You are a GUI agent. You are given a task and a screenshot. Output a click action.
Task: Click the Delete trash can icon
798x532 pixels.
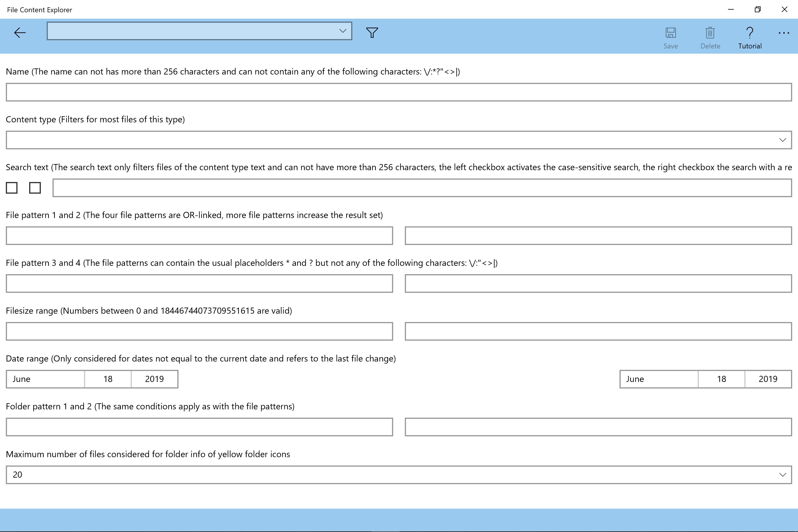click(x=710, y=33)
